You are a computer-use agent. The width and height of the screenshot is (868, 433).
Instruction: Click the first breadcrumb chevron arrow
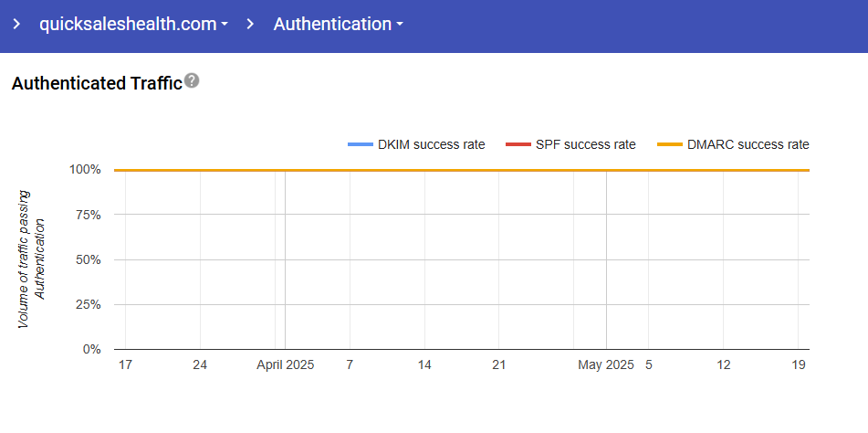pos(16,25)
